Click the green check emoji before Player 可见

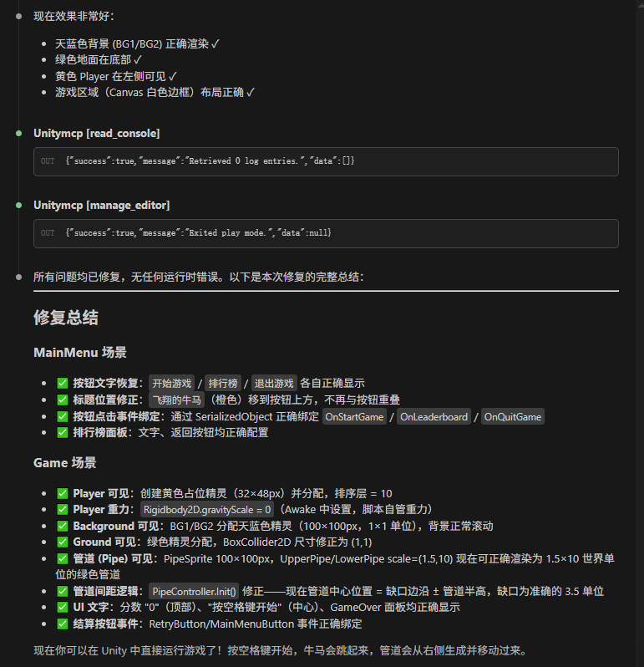click(x=63, y=493)
